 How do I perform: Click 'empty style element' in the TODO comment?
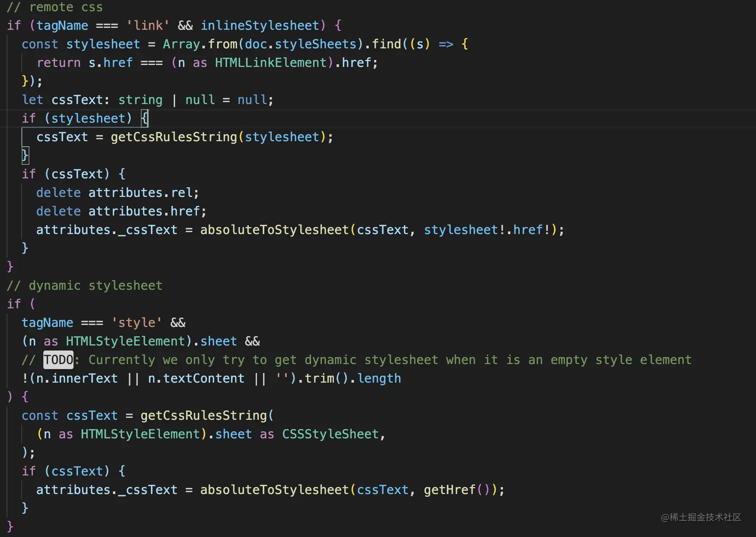pyautogui.click(x=621, y=360)
